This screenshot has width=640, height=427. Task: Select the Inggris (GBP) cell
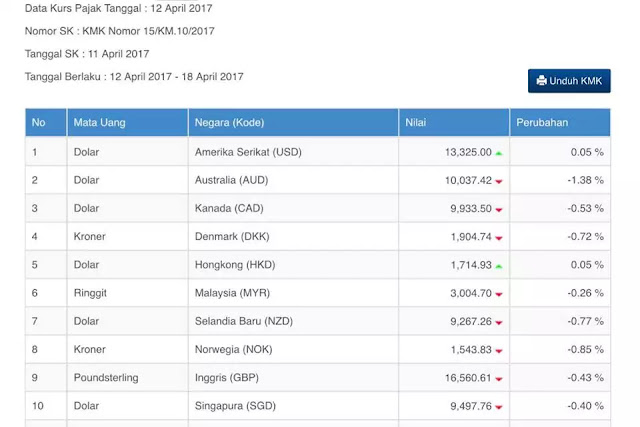293,378
